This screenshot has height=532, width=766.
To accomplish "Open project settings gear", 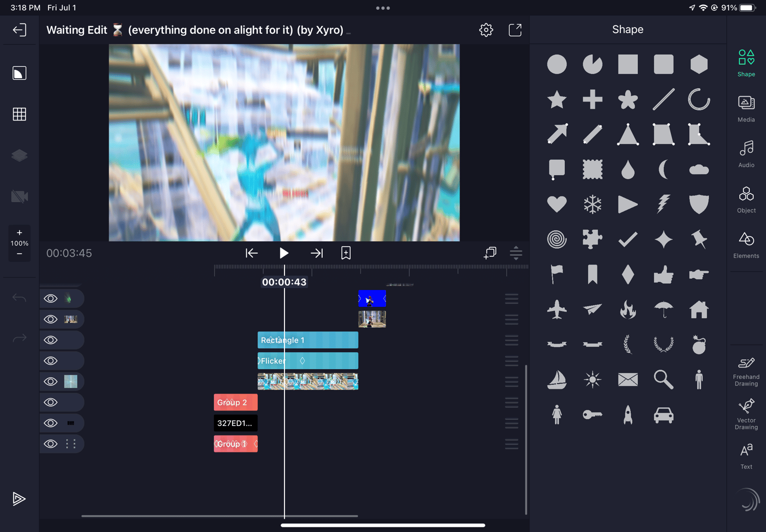I will tap(486, 30).
